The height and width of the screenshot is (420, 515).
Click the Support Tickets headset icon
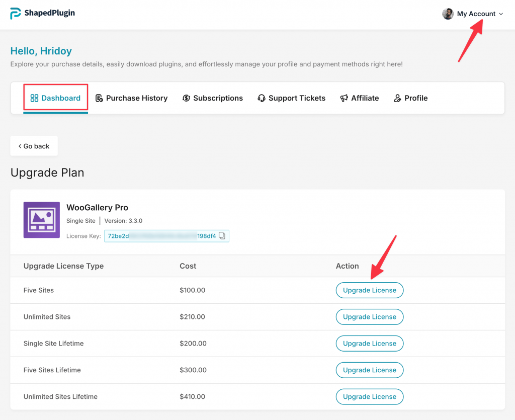(262, 98)
